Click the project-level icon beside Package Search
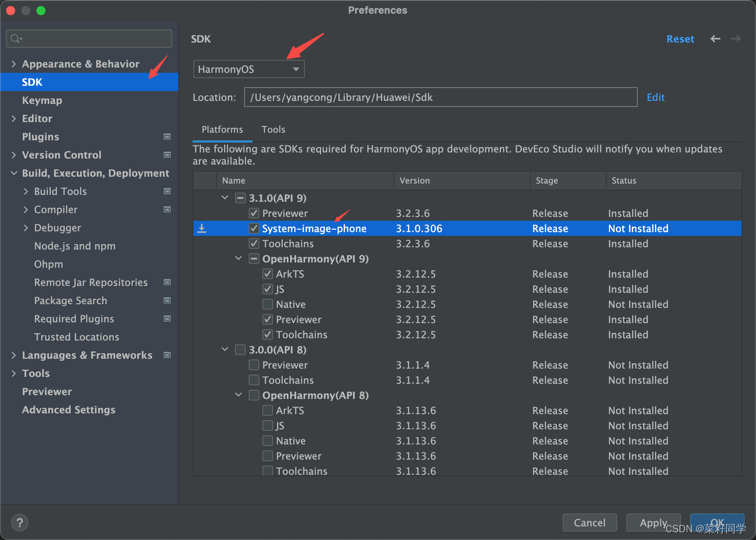756x540 pixels. click(167, 301)
